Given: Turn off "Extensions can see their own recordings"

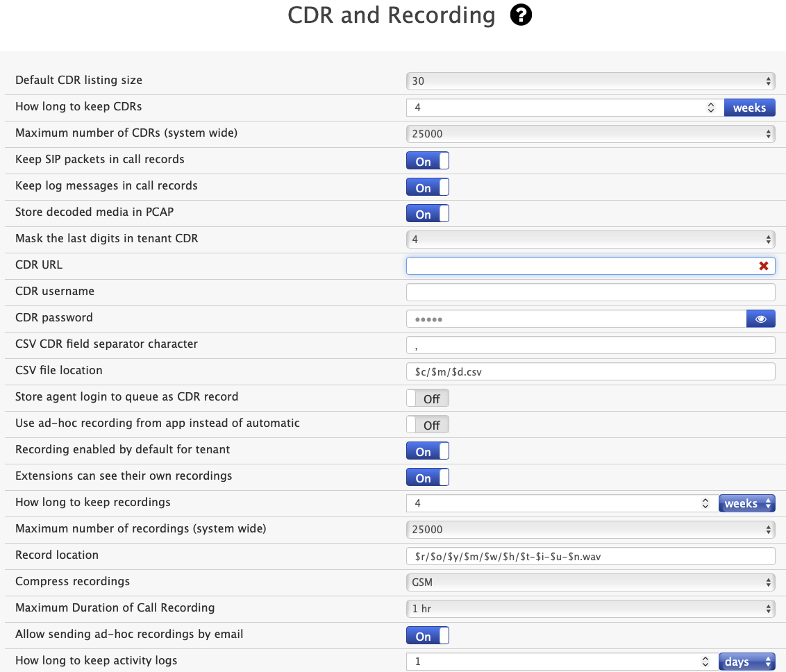Looking at the screenshot, I should point(427,477).
